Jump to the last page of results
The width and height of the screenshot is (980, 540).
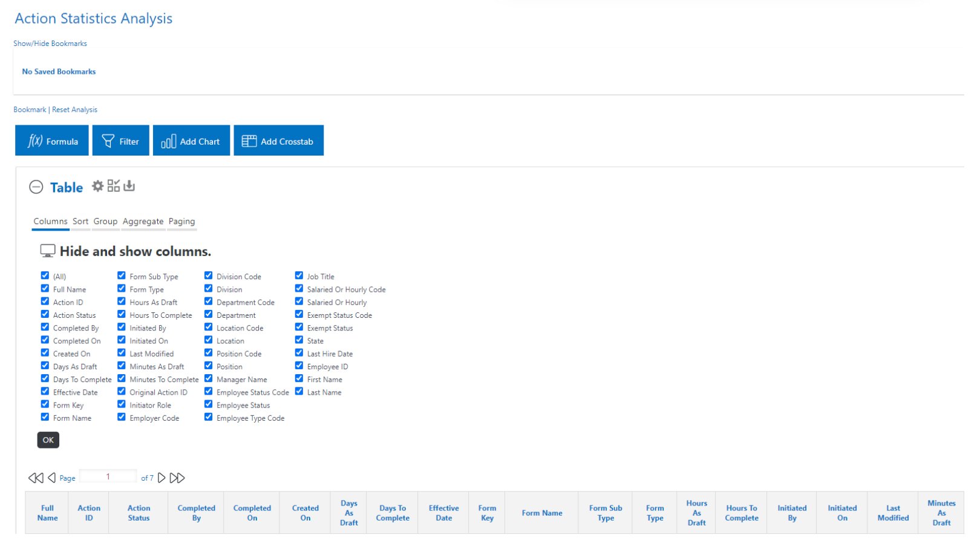click(177, 478)
